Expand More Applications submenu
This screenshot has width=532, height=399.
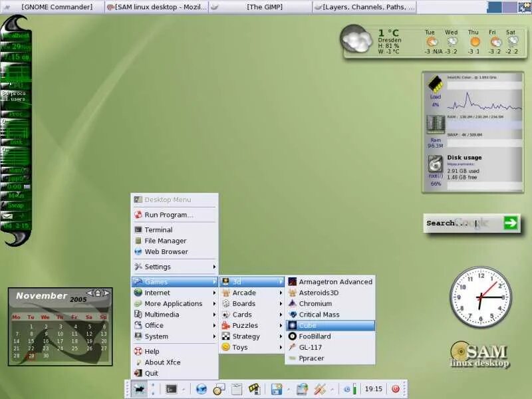click(175, 303)
